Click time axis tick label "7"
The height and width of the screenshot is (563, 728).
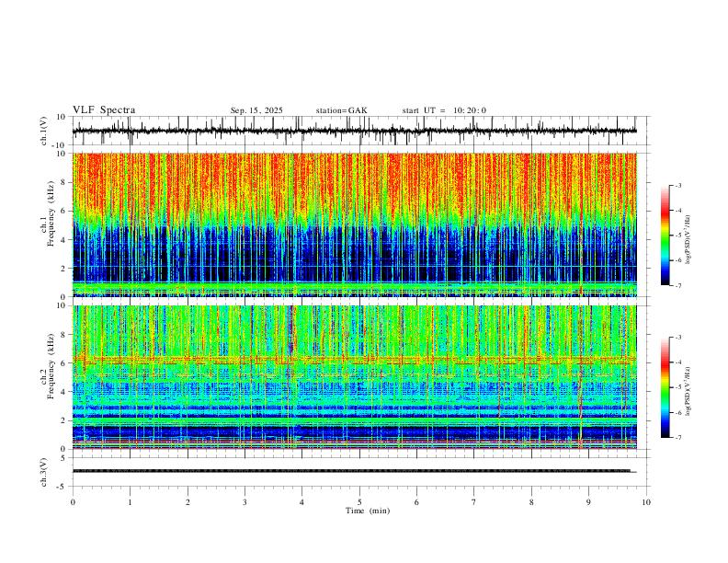point(474,502)
